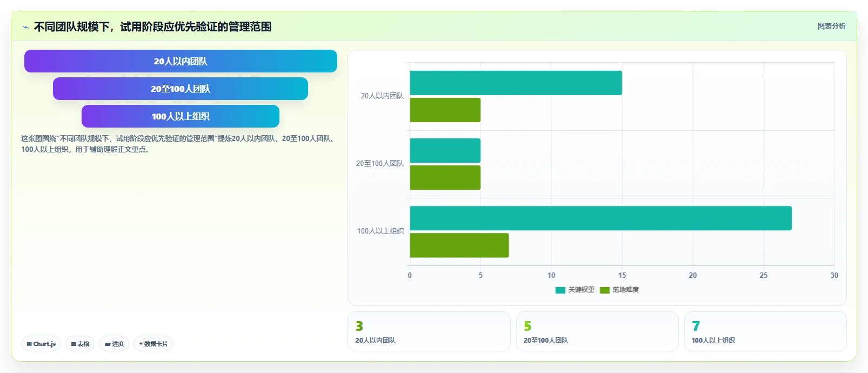Open the data card showing 5

point(597,331)
